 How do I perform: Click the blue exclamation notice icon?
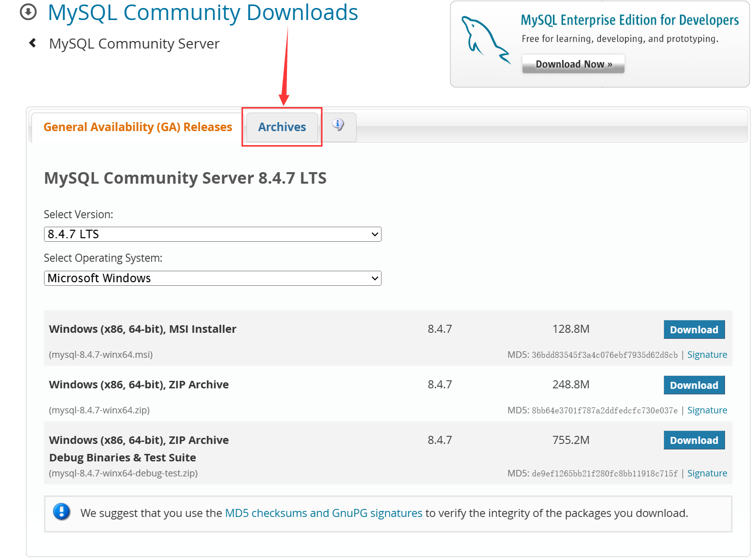pos(61,512)
